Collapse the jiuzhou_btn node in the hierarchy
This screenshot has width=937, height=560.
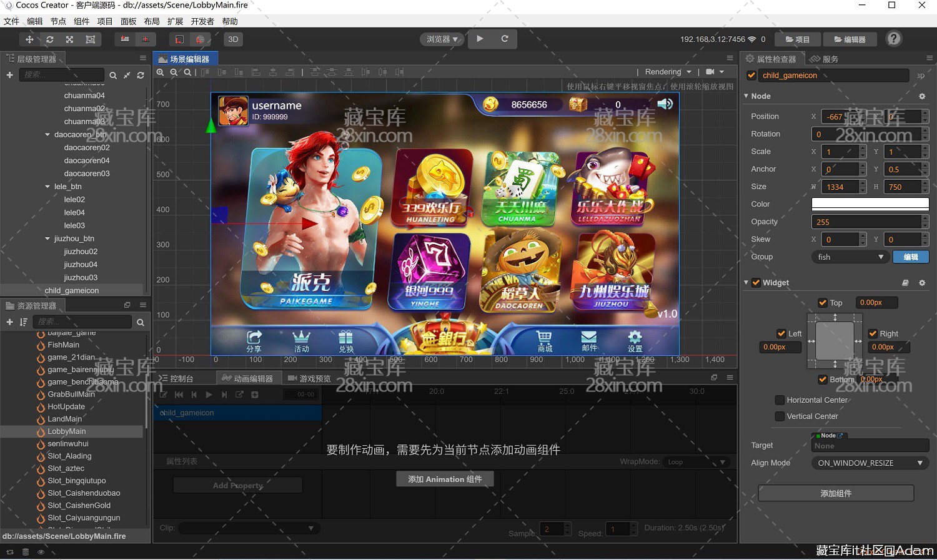point(46,238)
